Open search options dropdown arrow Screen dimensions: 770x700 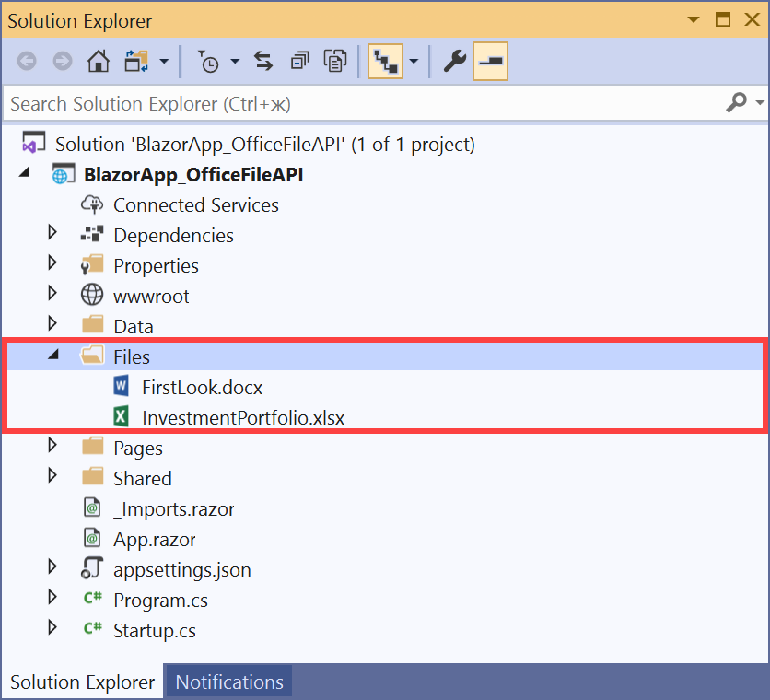[x=760, y=102]
